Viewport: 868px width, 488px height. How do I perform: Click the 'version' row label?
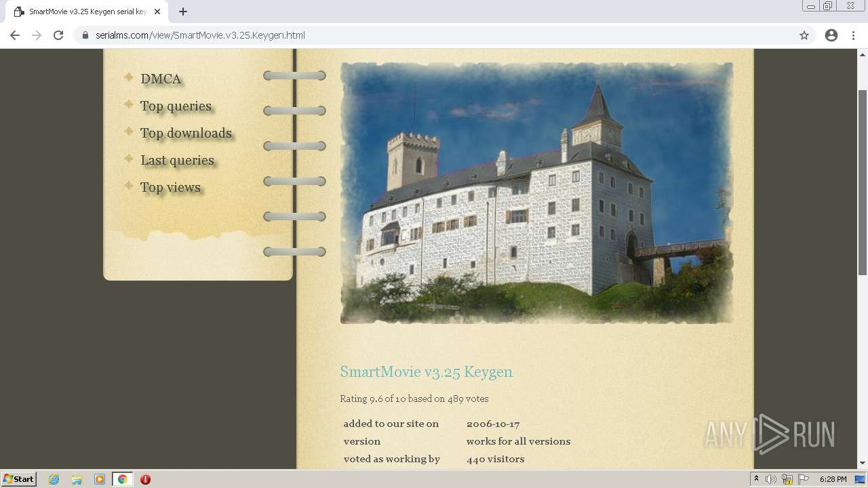[361, 441]
